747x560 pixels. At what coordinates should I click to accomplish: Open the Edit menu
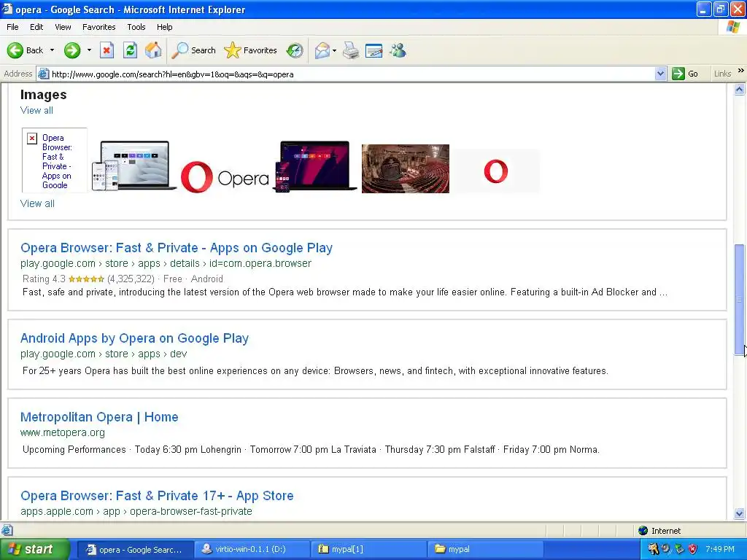point(36,27)
